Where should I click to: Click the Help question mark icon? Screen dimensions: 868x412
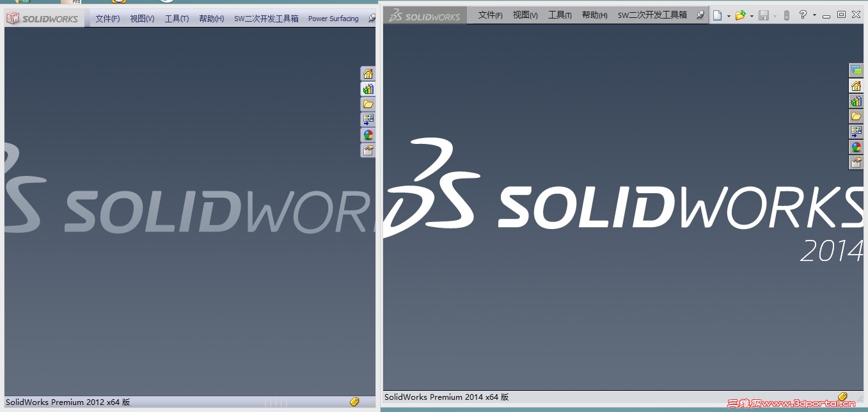[803, 14]
